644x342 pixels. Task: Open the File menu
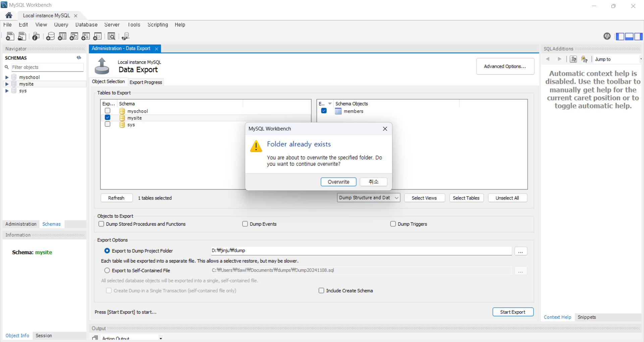pyautogui.click(x=7, y=25)
